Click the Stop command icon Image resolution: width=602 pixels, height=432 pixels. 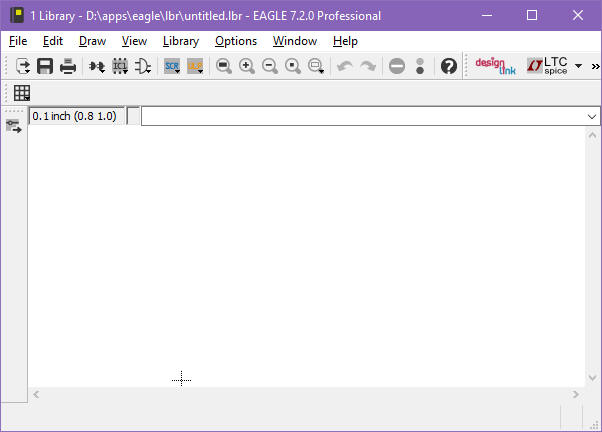click(397, 66)
